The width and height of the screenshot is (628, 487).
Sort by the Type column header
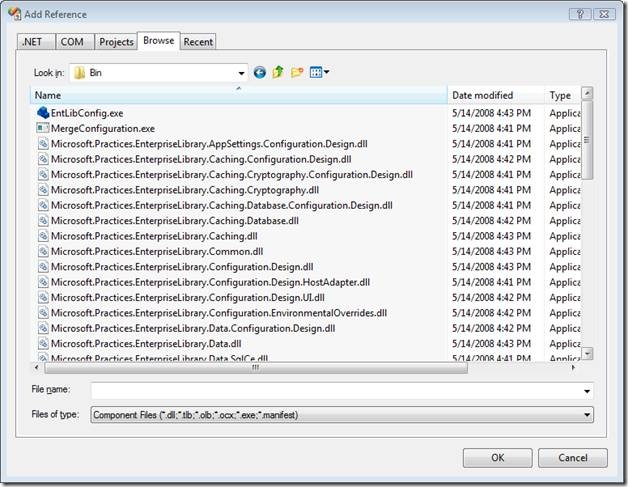pos(562,95)
